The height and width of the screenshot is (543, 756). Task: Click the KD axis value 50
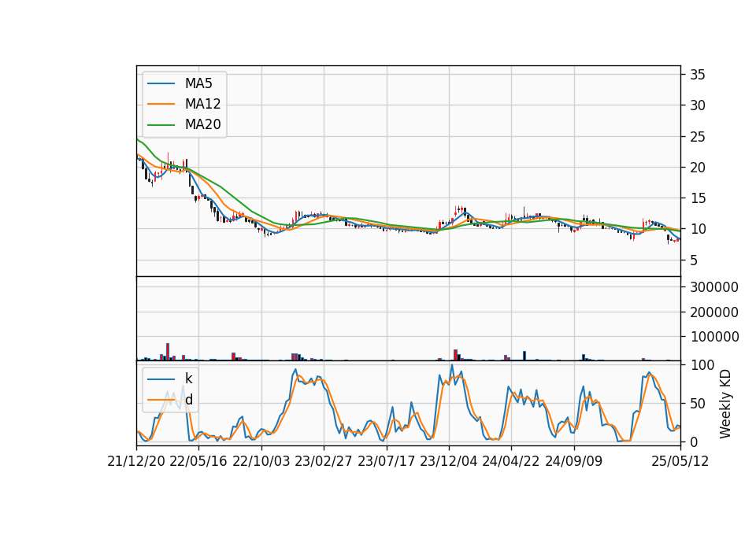pyautogui.click(x=698, y=403)
